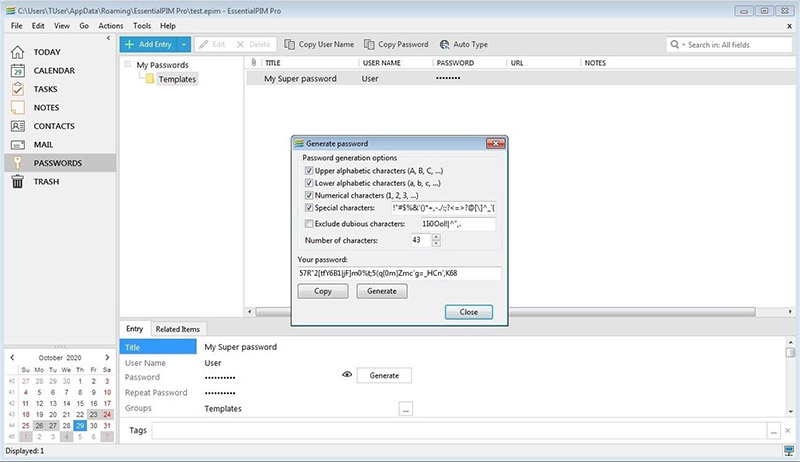This screenshot has width=800, height=462.
Task: Click the dubious characters text field
Action: [458, 223]
